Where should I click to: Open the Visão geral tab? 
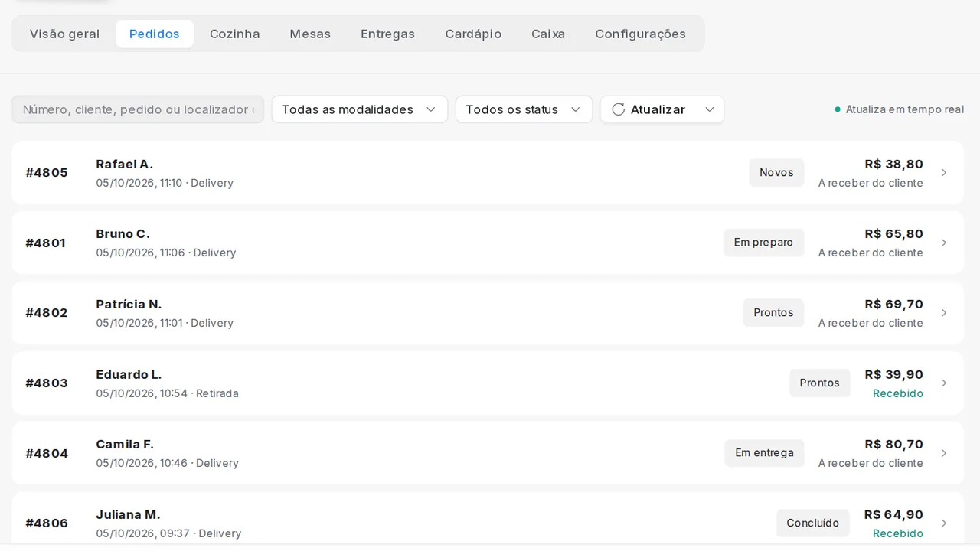[64, 34]
